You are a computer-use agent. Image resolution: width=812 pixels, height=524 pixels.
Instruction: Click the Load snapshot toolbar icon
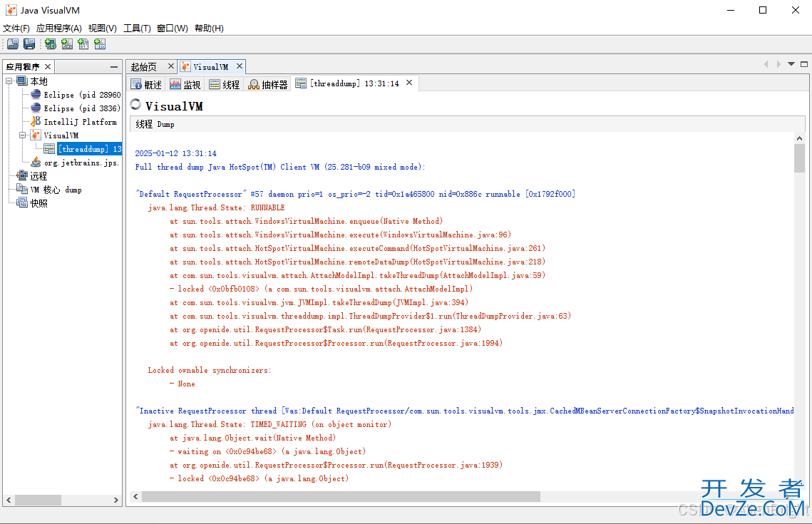(13, 44)
